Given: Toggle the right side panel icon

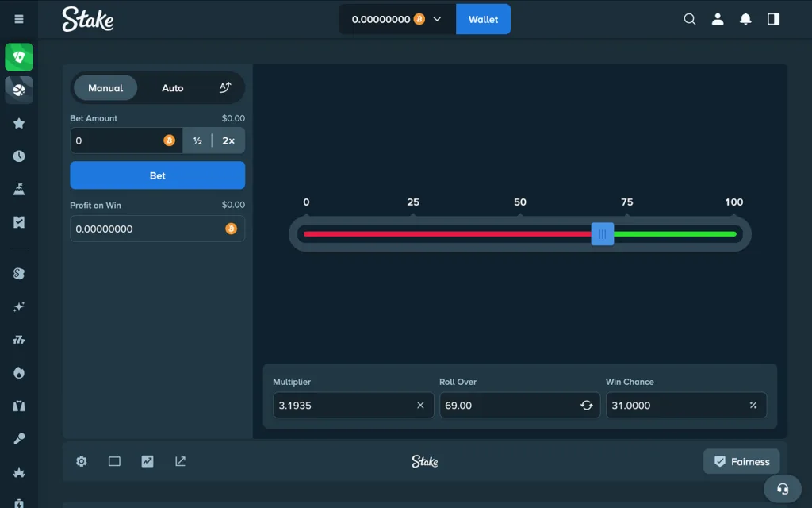Looking at the screenshot, I should (773, 19).
